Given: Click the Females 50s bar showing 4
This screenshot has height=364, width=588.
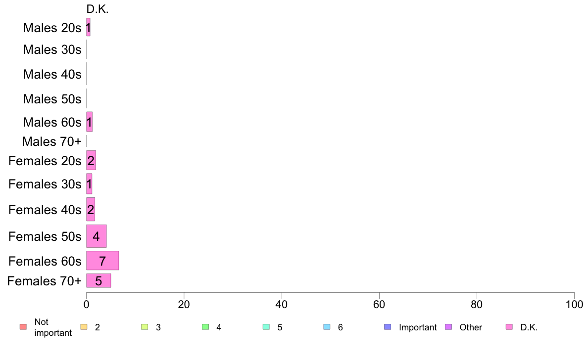Looking at the screenshot, I should tap(96, 236).
